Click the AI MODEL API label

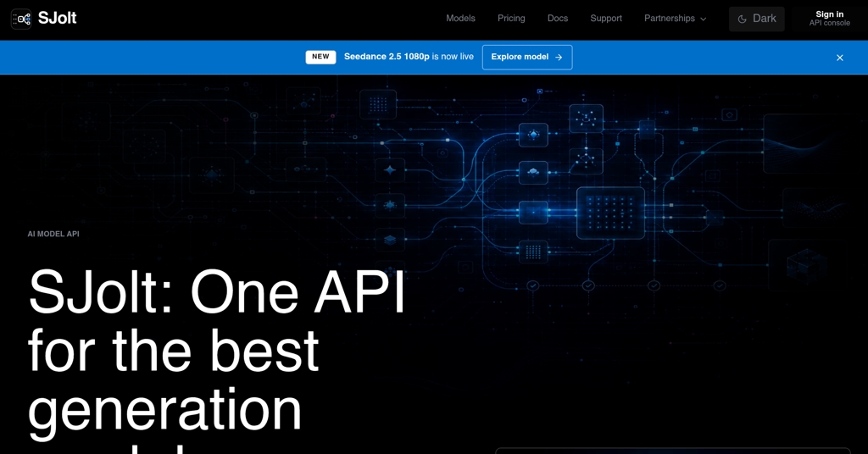pyautogui.click(x=53, y=234)
